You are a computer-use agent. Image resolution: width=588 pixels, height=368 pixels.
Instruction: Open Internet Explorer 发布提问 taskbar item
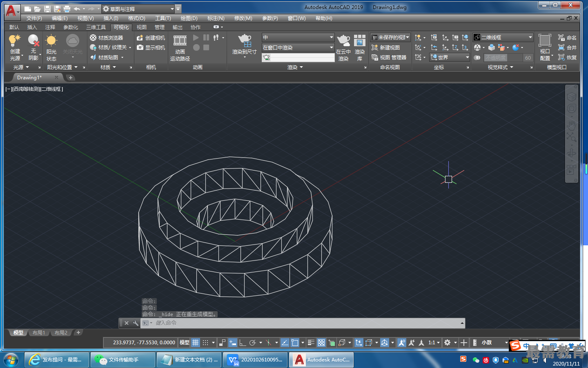57,360
